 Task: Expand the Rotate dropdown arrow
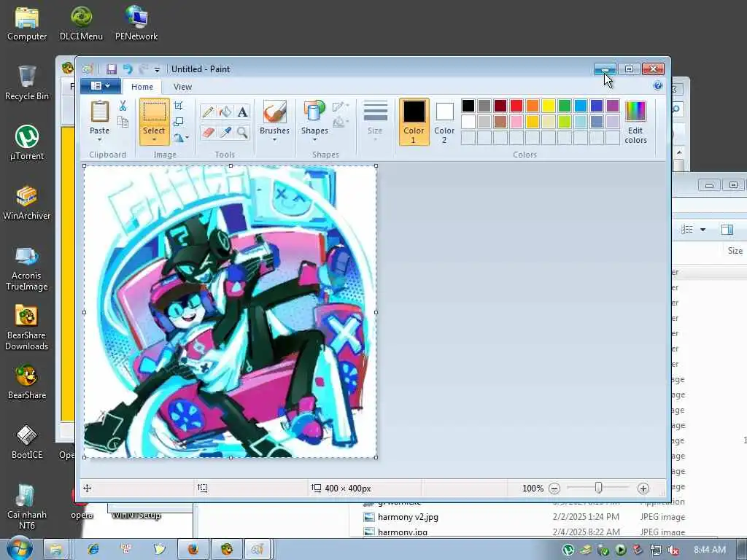187,138
